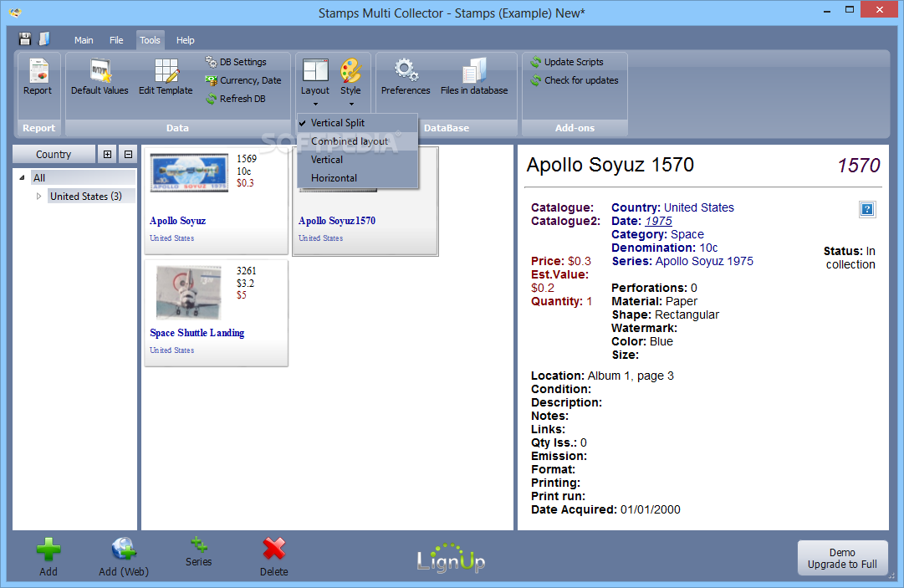Click the Series add icon

click(199, 545)
